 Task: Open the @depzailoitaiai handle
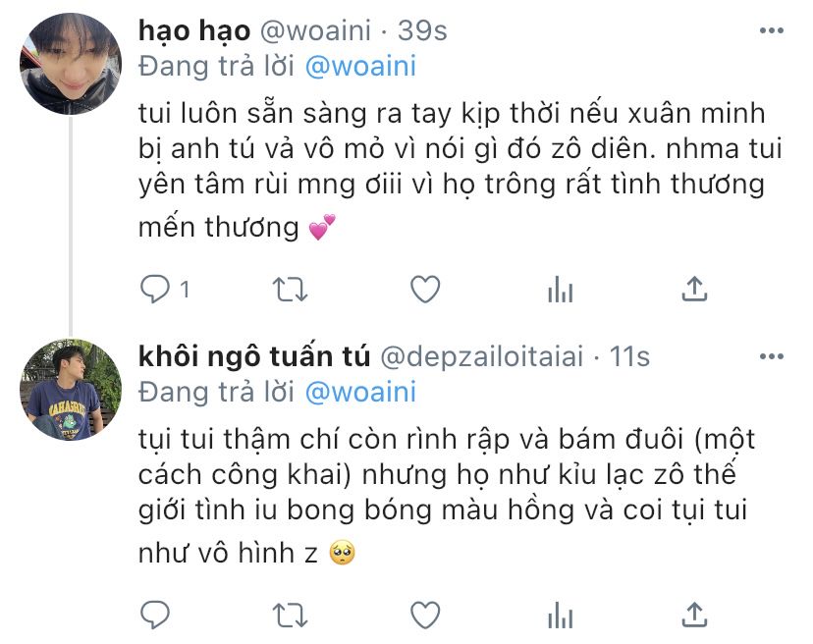coord(482,356)
